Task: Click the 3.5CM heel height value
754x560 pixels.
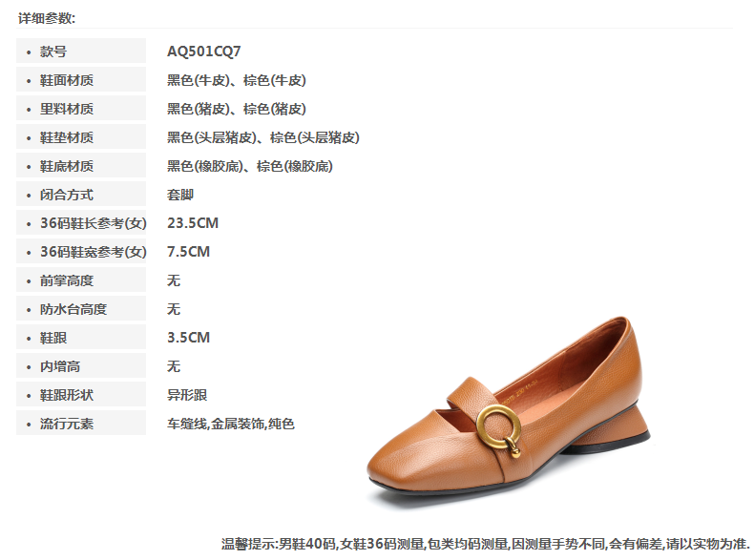Action: (189, 338)
